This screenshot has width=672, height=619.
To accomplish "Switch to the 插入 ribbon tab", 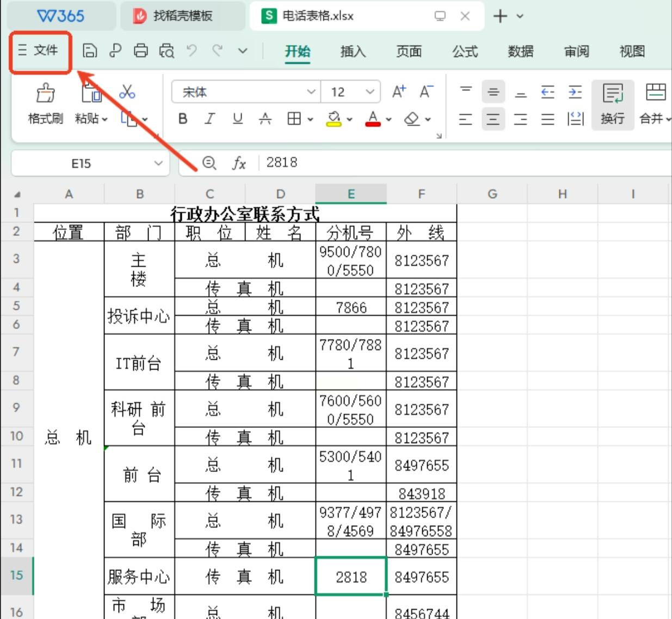I will click(353, 51).
